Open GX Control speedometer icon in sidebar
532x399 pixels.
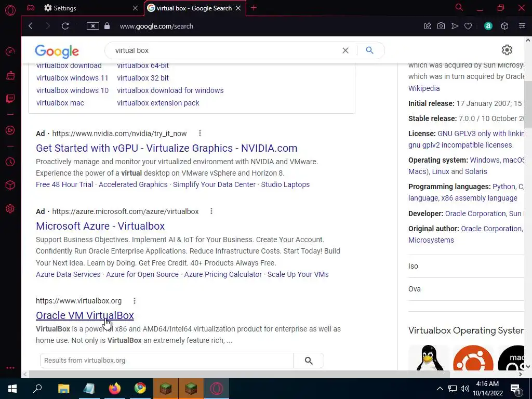coord(10,51)
